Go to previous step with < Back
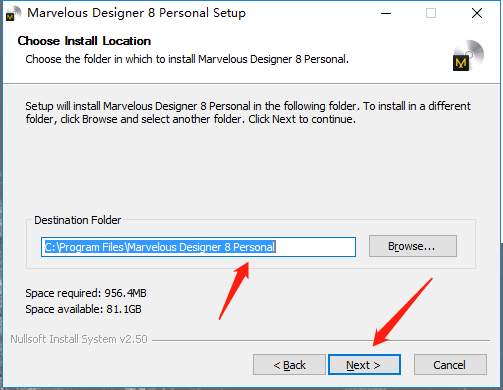Screen dimensions: 503x390 (289, 365)
